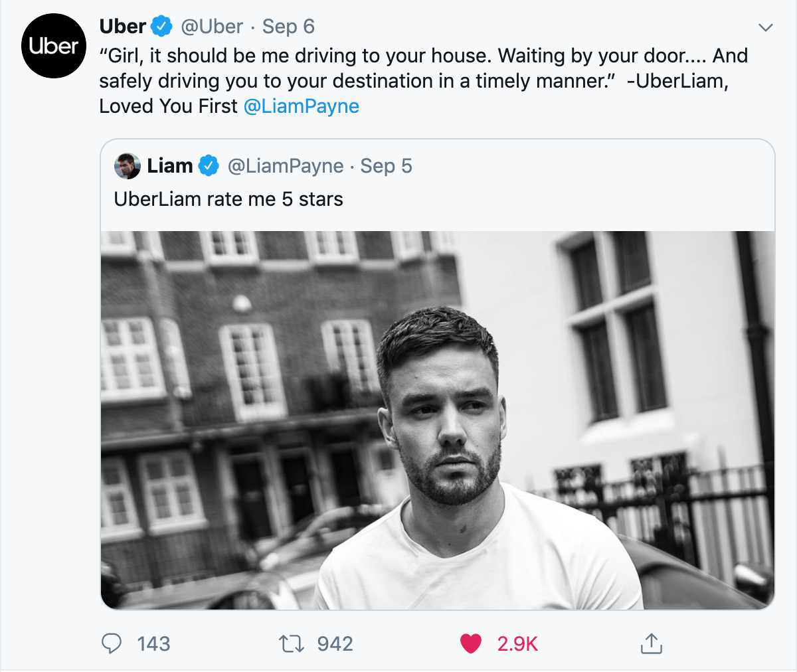The height and width of the screenshot is (672, 797).
Task: Open the quoted tweet text "UberLiam rate me 5 stars"
Action: [228, 199]
